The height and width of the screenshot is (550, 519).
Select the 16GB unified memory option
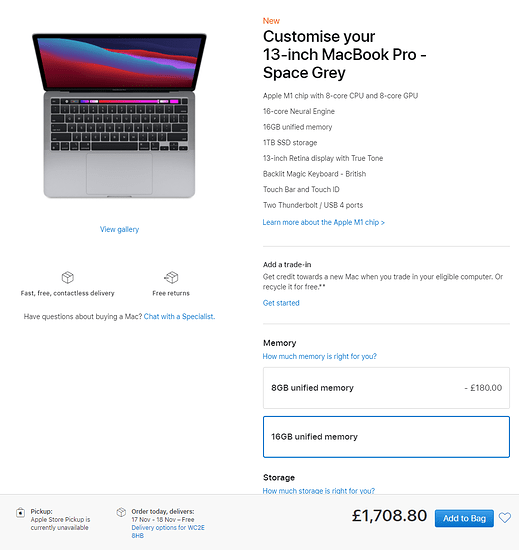386,437
